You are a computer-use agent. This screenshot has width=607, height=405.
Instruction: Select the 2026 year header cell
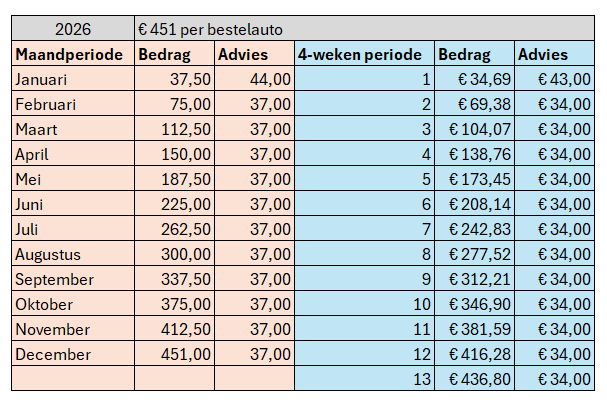(73, 29)
